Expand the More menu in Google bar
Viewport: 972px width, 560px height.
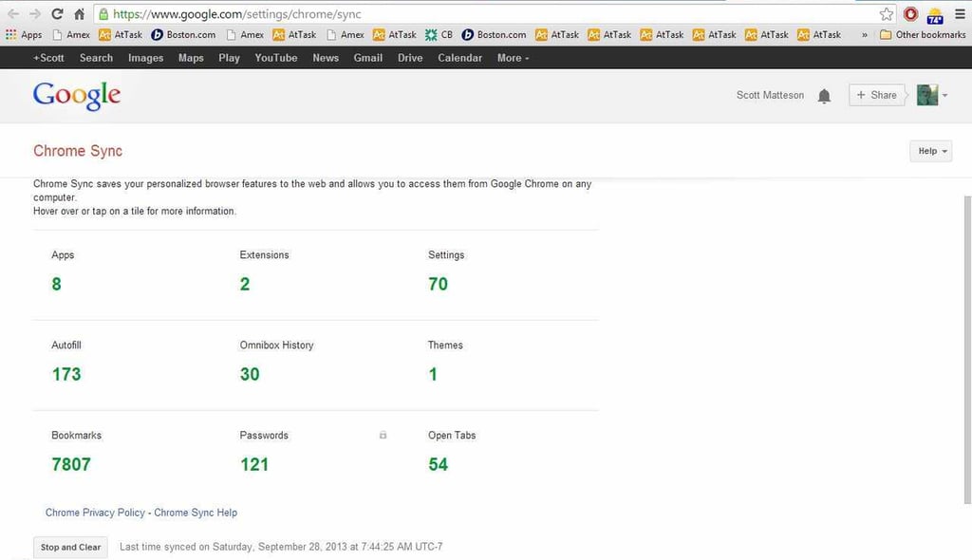(x=513, y=58)
